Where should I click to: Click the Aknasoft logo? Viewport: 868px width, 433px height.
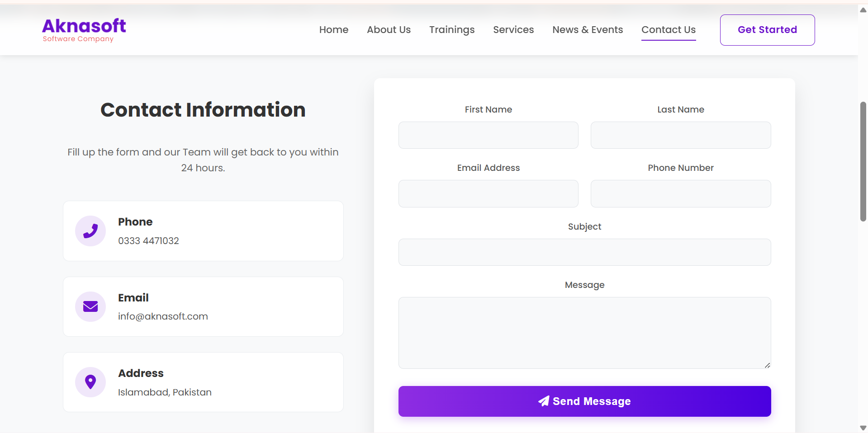pos(84,29)
